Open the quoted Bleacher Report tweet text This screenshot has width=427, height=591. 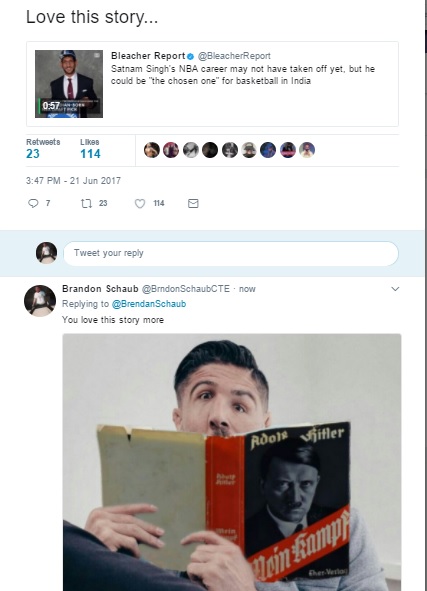tap(243, 75)
